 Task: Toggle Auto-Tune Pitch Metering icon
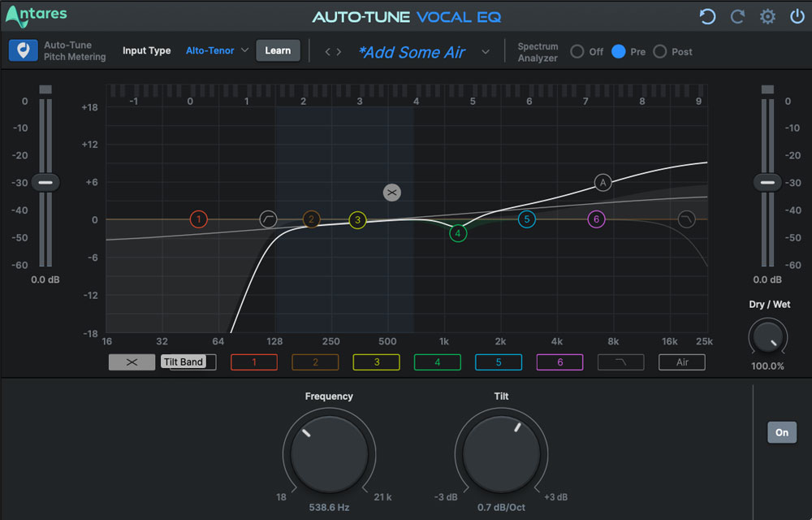coord(24,50)
